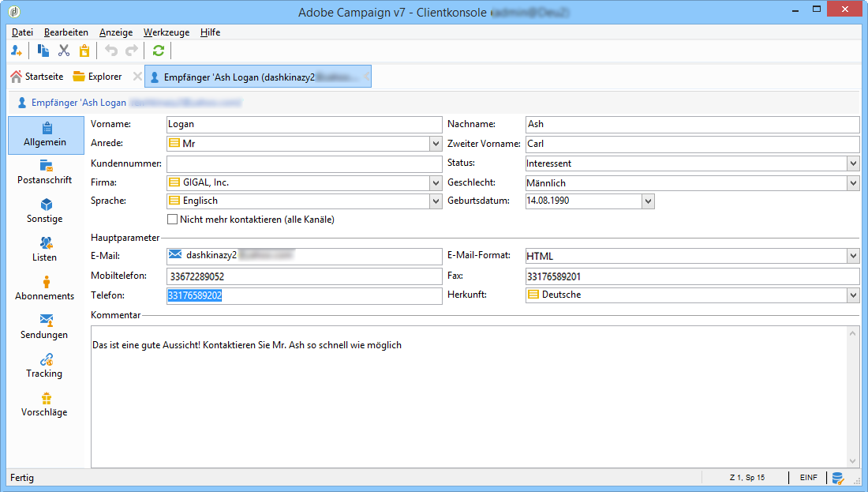Click the Telefon field

(304, 296)
